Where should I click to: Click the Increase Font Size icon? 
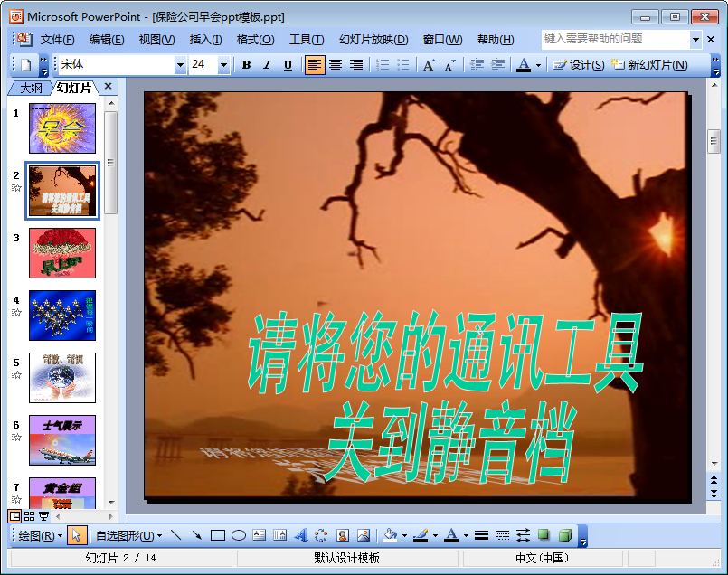(429, 65)
